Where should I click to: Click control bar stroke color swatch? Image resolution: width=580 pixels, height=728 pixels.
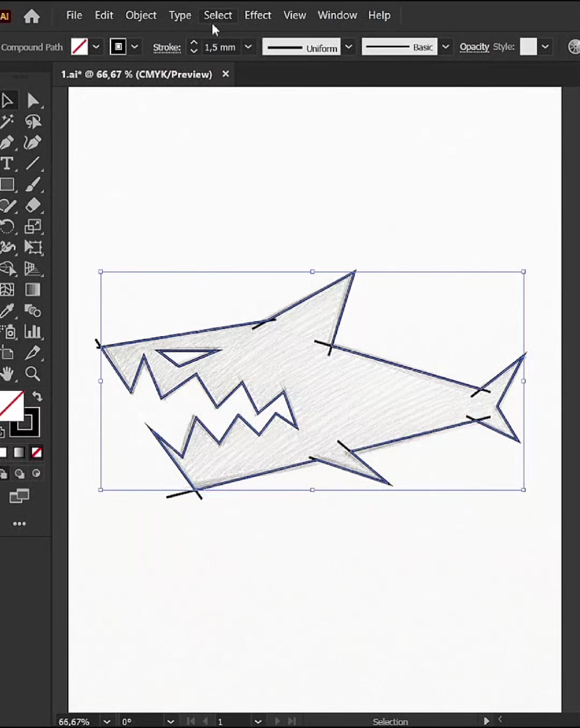pyautogui.click(x=118, y=47)
